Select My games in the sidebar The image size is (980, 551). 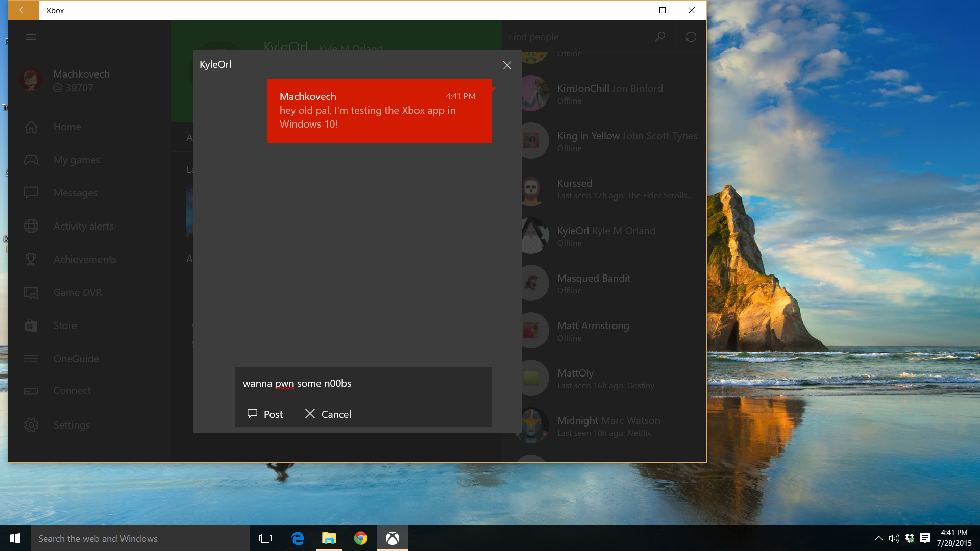77,160
